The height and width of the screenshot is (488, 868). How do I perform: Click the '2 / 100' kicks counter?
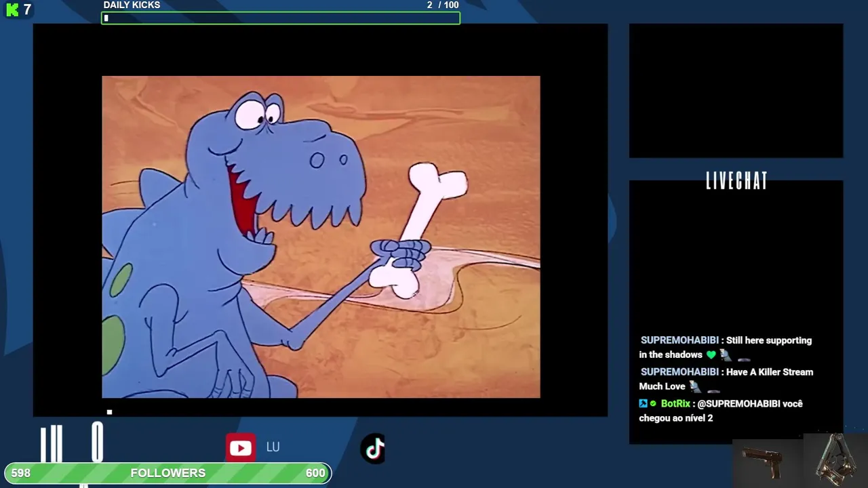(x=443, y=5)
